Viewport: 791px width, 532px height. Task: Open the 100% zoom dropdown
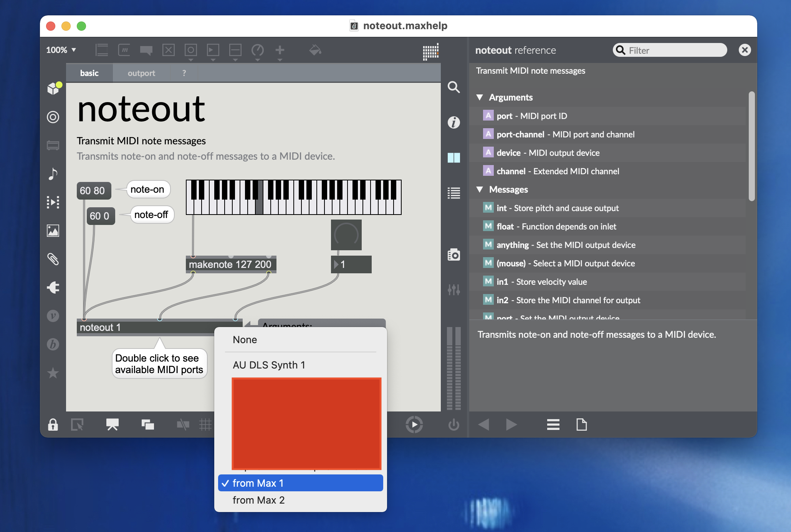tap(61, 50)
